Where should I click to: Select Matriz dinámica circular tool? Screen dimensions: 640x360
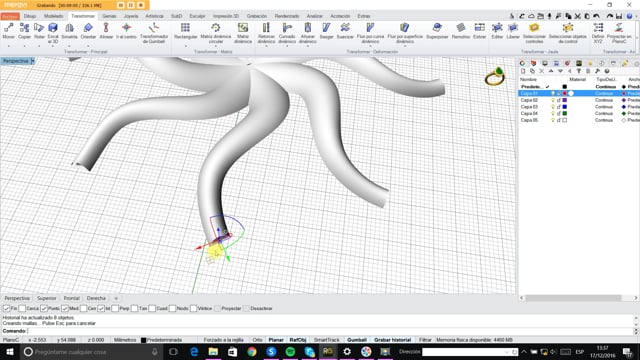click(216, 33)
